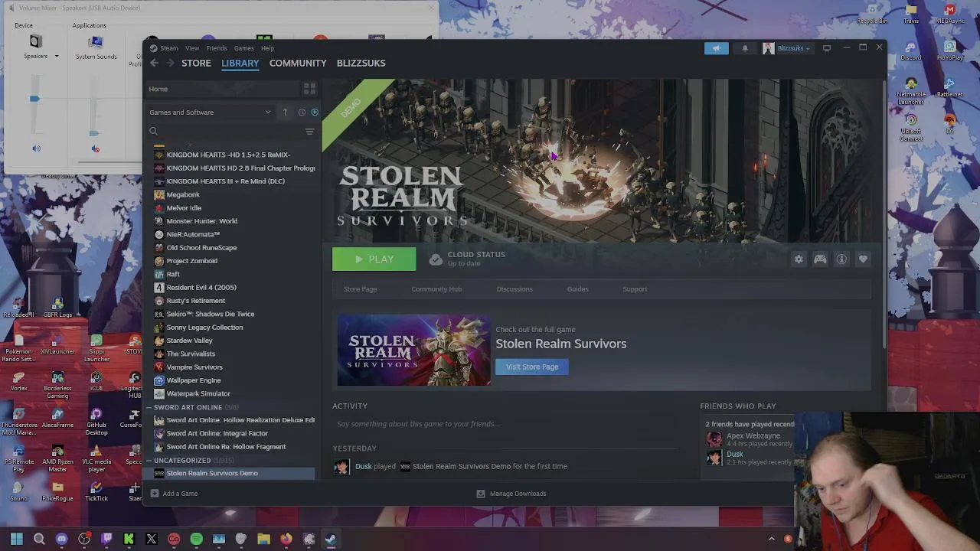Open the Steam menu

tap(168, 48)
